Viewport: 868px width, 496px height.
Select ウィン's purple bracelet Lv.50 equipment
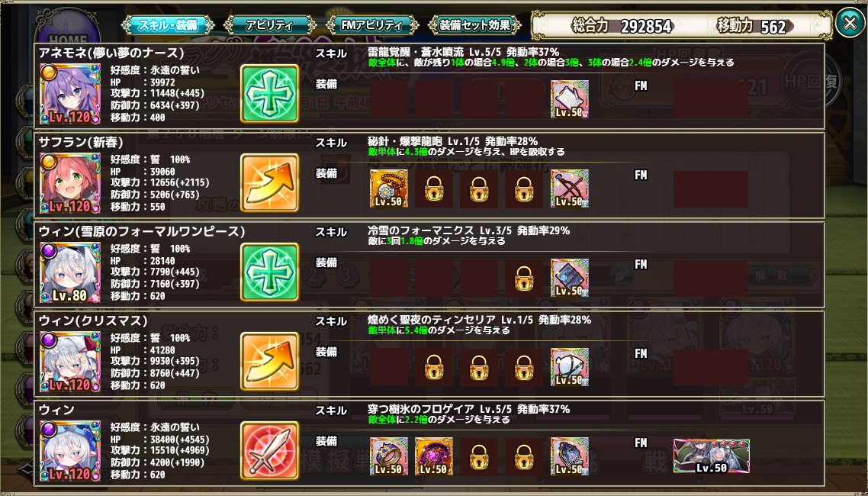click(434, 456)
